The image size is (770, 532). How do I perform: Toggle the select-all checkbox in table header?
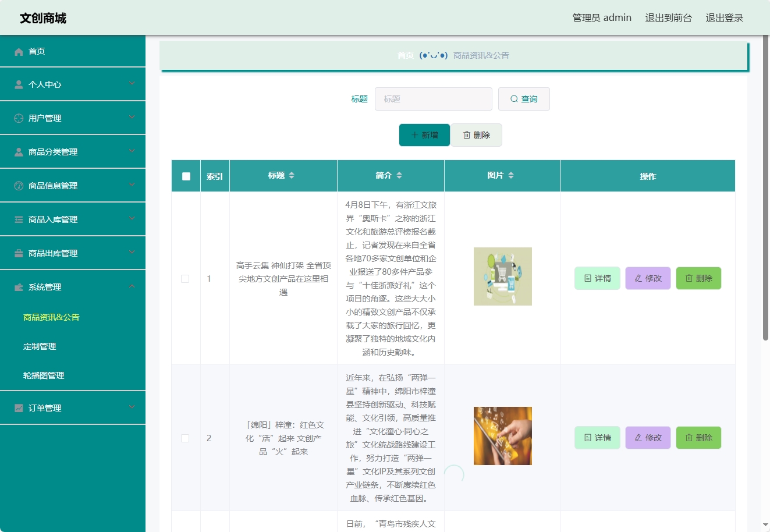pyautogui.click(x=185, y=176)
